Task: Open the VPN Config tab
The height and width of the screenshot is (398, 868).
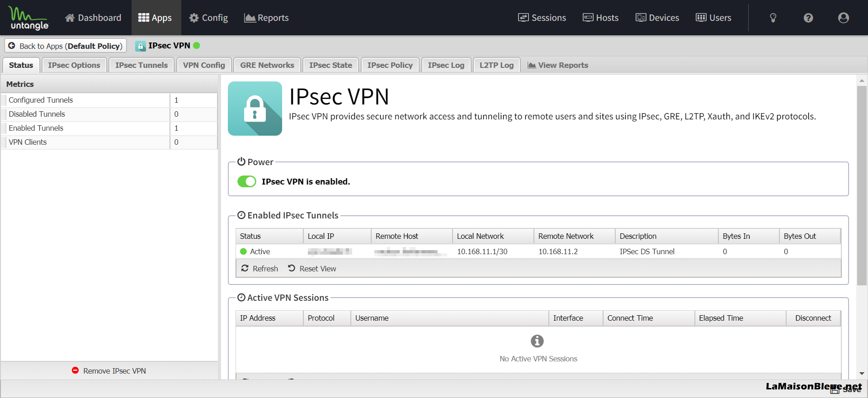Action: click(204, 65)
